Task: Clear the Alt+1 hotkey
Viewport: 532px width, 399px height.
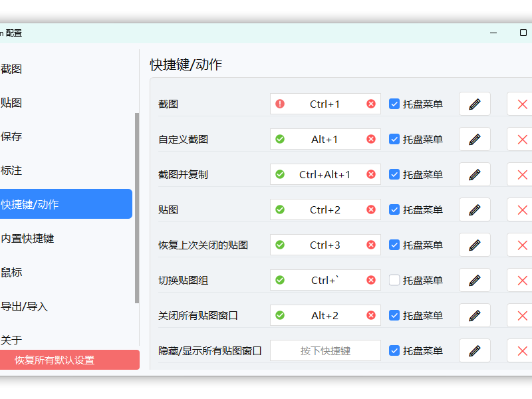Action: pos(371,139)
